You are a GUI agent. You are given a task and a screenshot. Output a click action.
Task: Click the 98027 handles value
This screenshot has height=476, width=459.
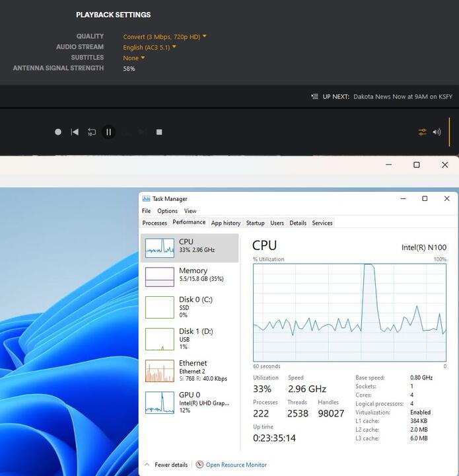pyautogui.click(x=331, y=413)
